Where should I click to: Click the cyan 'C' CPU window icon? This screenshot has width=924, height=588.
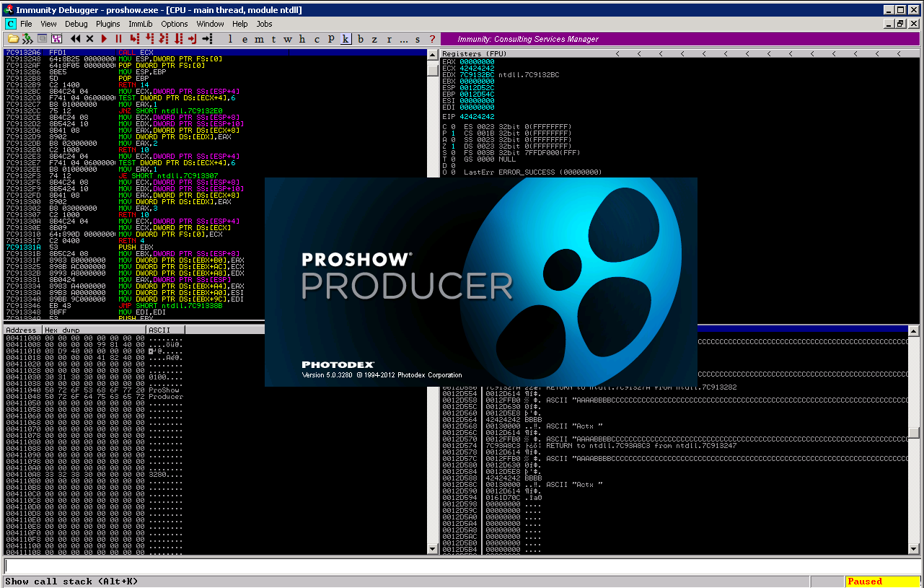pyautogui.click(x=10, y=24)
